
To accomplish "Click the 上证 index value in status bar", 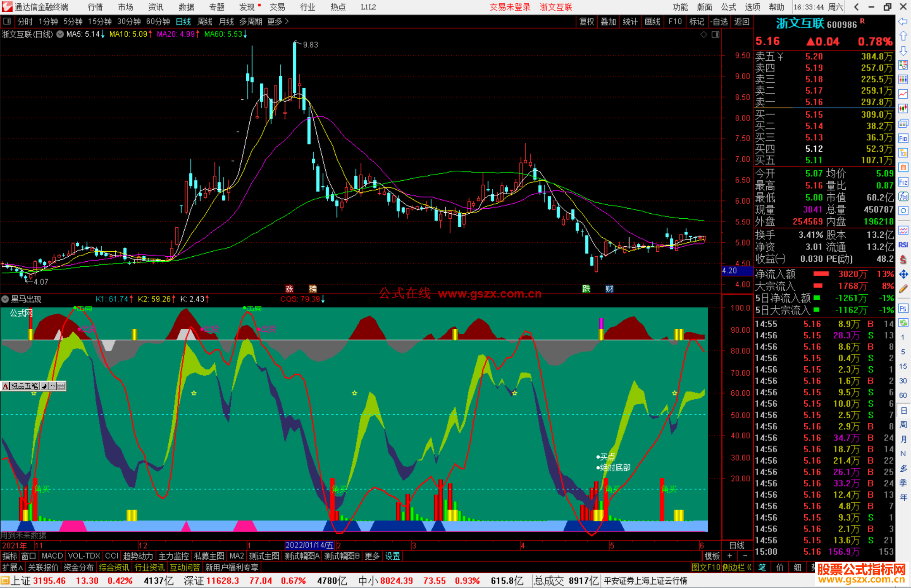I will coord(49,581).
